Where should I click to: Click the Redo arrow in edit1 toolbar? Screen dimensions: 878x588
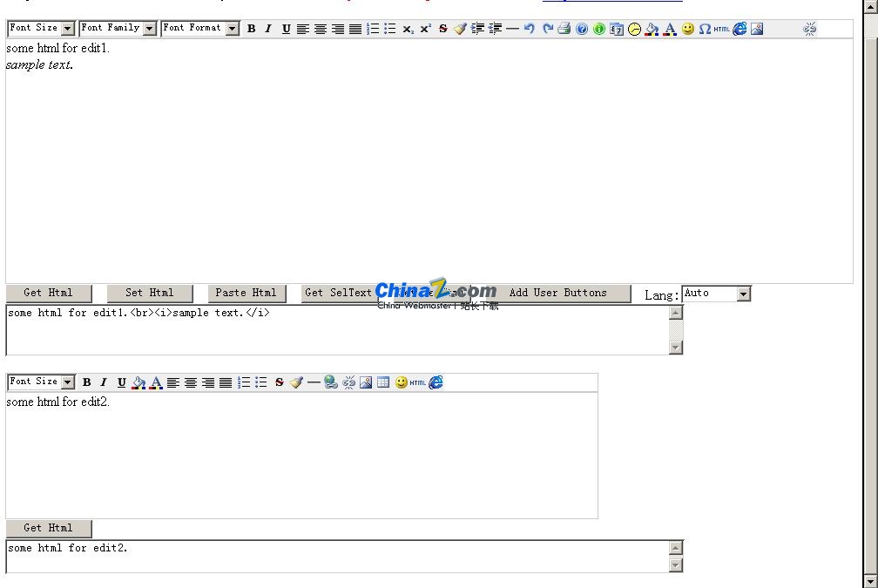[x=547, y=29]
